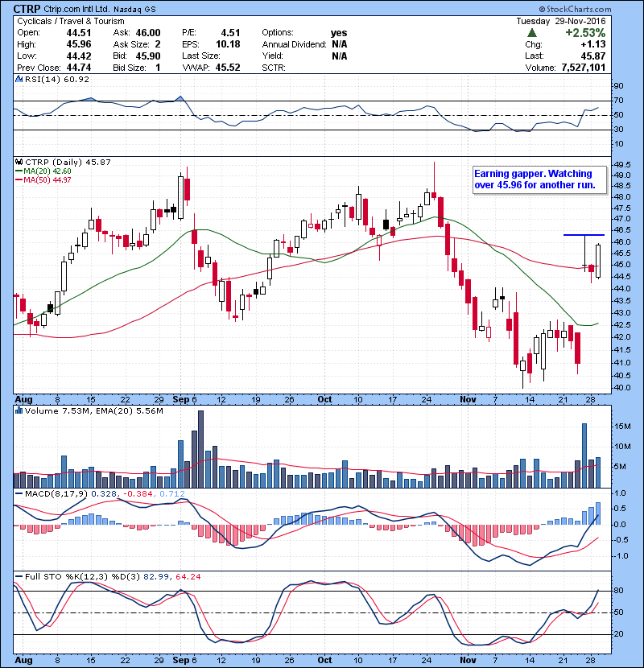Click the blue horizontal resistance line near 46.5
This screenshot has height=668, width=644.
click(x=584, y=235)
